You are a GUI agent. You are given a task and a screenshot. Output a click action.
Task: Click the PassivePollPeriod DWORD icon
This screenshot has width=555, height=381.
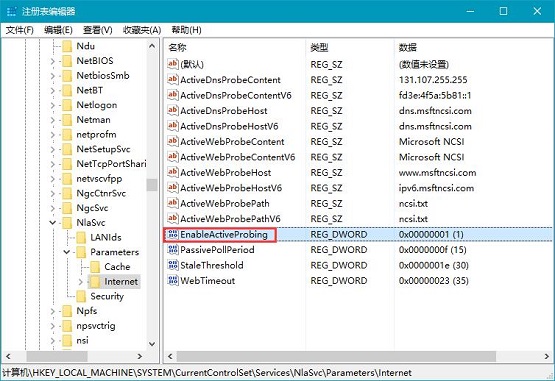coord(172,250)
